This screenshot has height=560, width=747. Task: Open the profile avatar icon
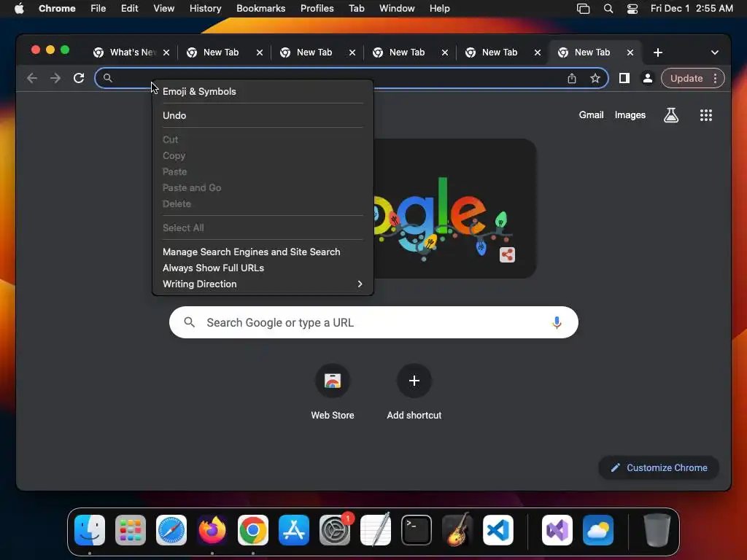(x=648, y=78)
